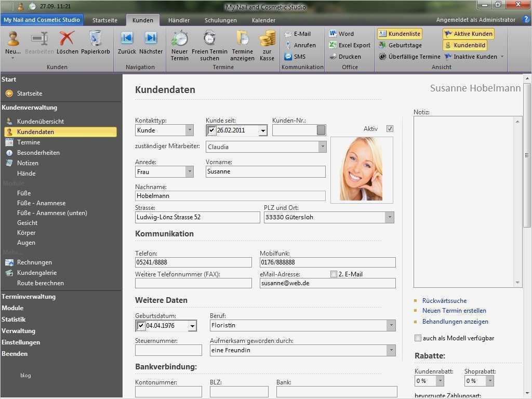Click the Rückwärtssuche link
Image resolution: width=532 pixels, height=399 pixels.
click(445, 300)
